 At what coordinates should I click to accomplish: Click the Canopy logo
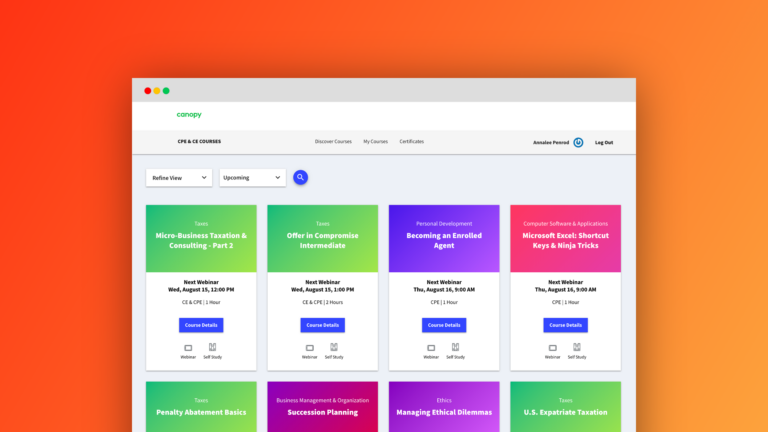coord(189,115)
